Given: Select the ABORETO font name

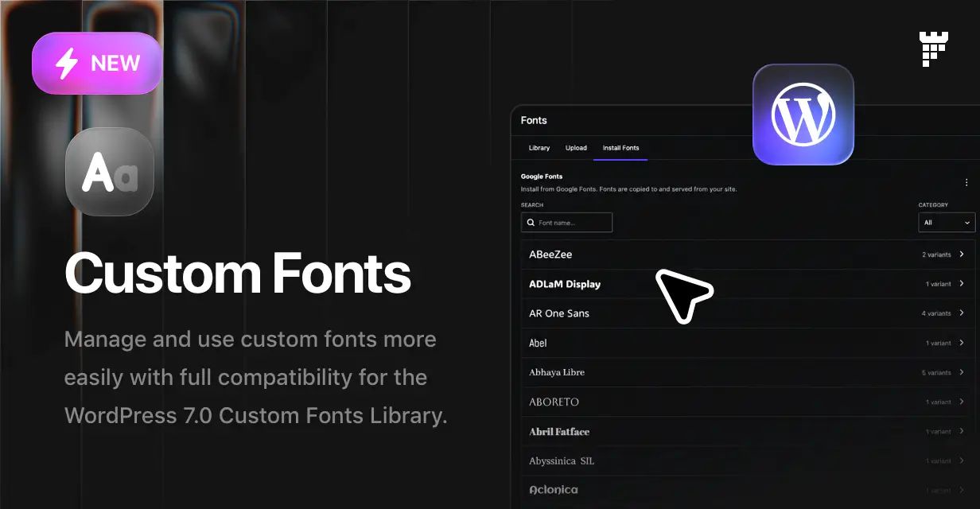Looking at the screenshot, I should (x=554, y=402).
